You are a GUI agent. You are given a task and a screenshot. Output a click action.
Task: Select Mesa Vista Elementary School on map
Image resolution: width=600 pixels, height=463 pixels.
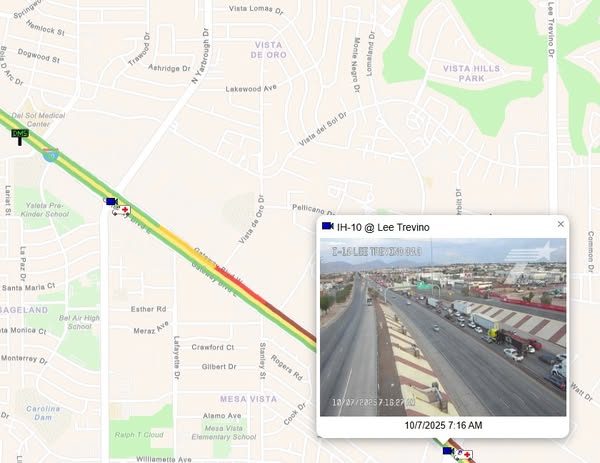[223, 432]
